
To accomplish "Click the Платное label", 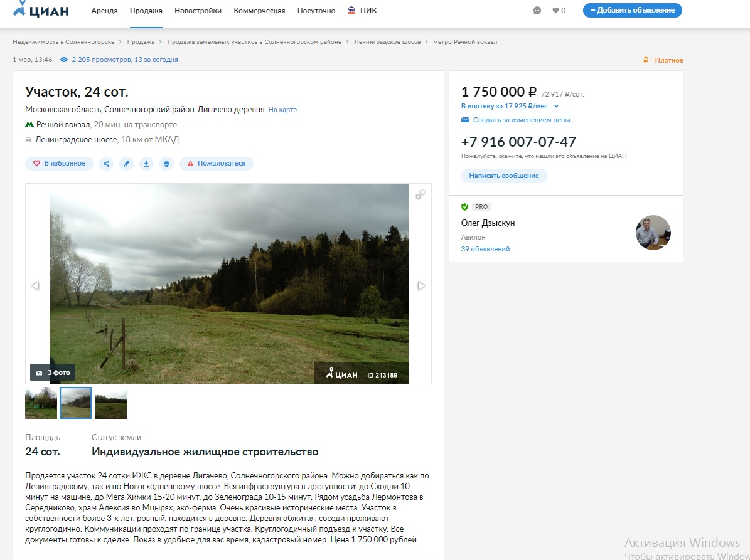I will [x=668, y=60].
